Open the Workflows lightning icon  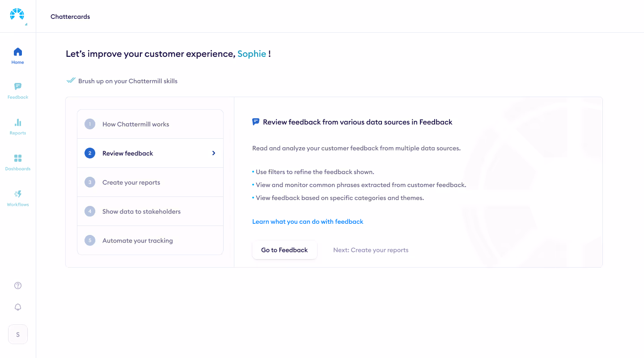pyautogui.click(x=18, y=194)
